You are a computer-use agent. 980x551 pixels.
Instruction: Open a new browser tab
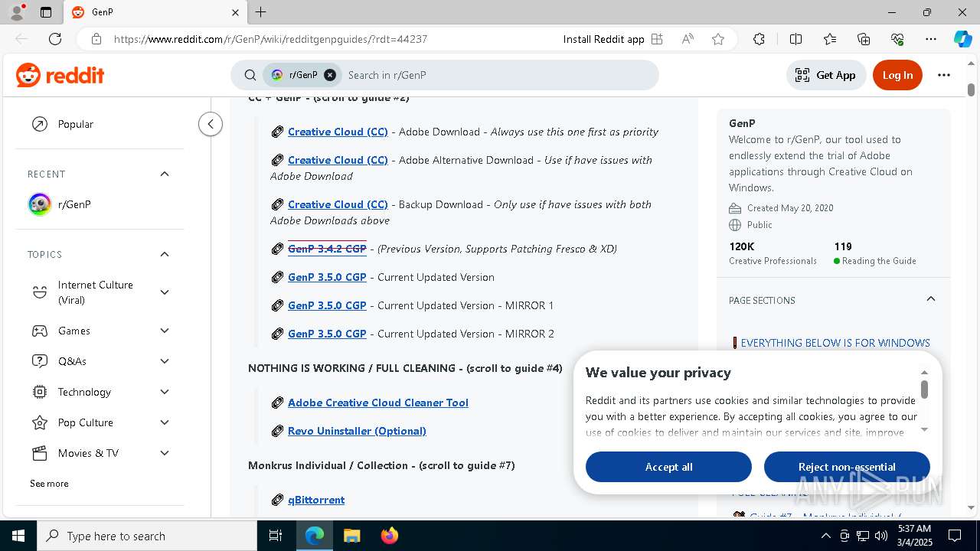(x=261, y=12)
